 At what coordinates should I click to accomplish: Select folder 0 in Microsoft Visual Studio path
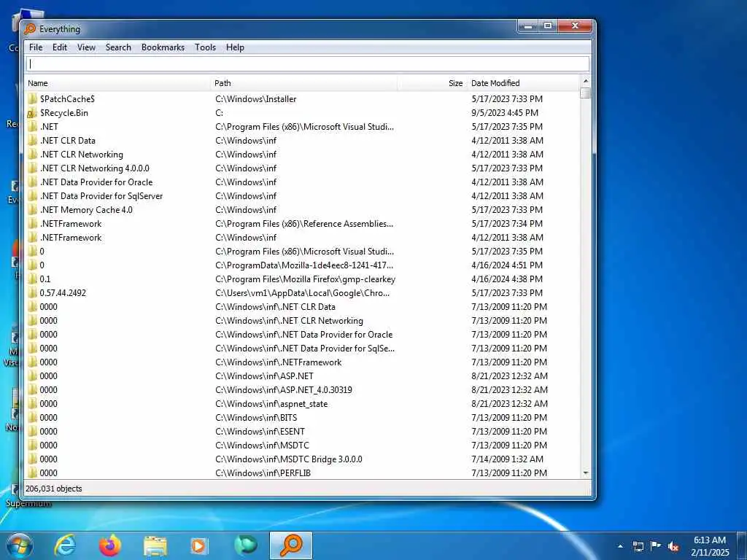[42, 252]
